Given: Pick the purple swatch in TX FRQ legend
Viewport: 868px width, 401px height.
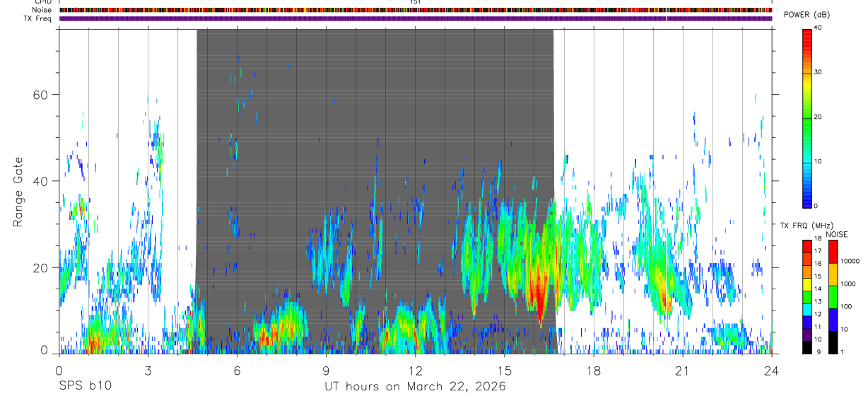Looking at the screenshot, I should (x=807, y=335).
